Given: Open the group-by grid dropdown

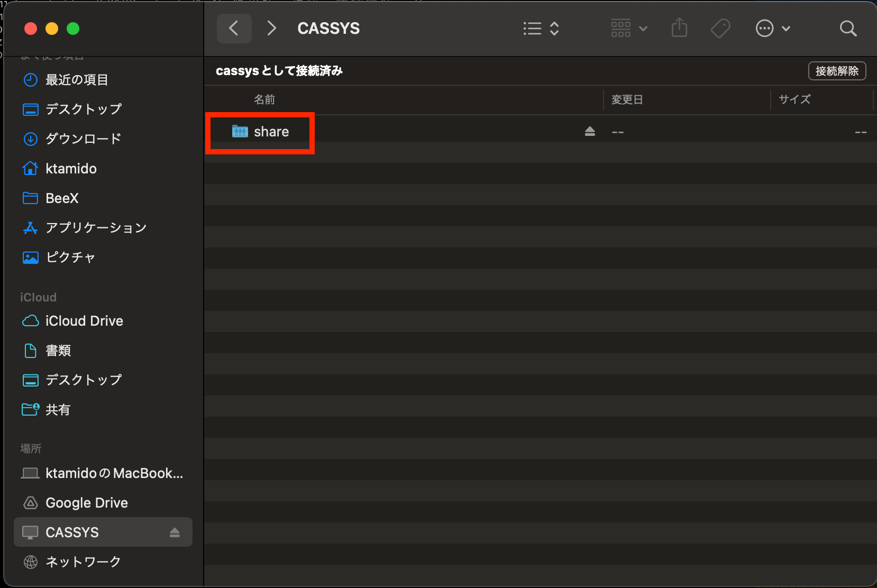Looking at the screenshot, I should pyautogui.click(x=629, y=29).
